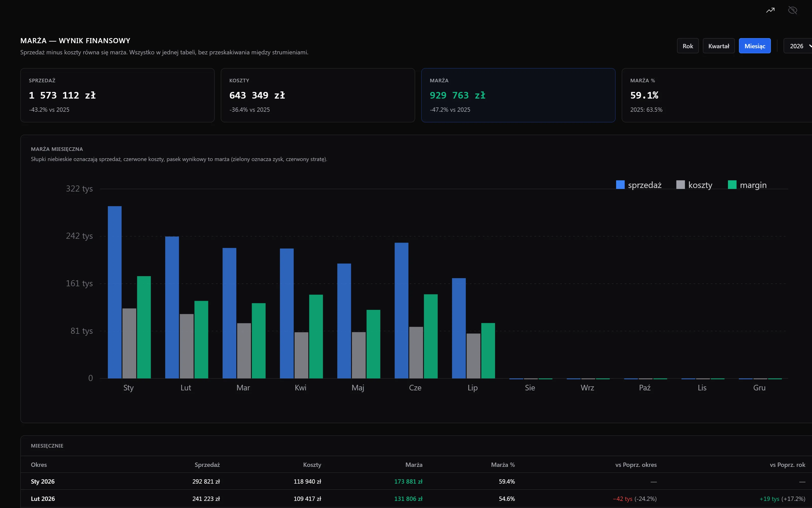Click the green margin bar for Maj
812x508 pixels.
[373, 344]
